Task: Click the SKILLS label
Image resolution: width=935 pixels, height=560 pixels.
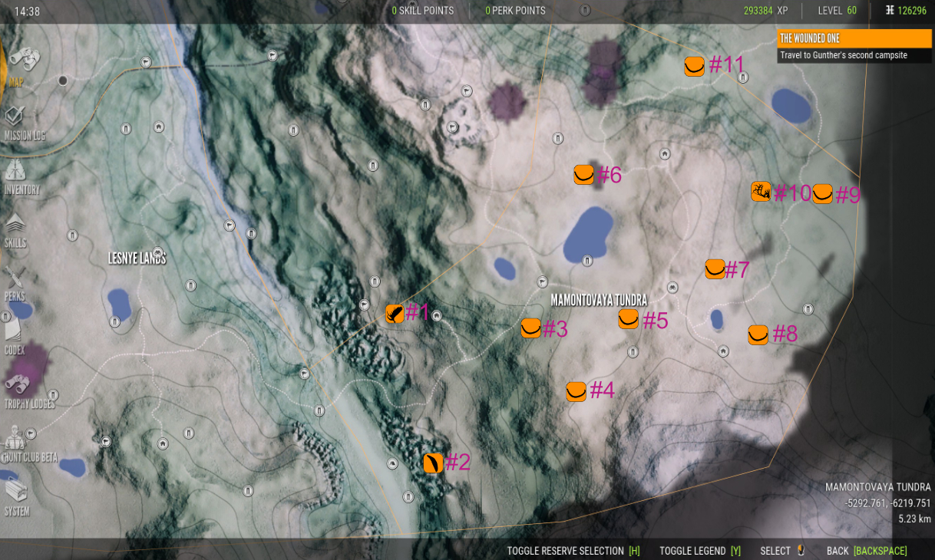Action: [15, 243]
